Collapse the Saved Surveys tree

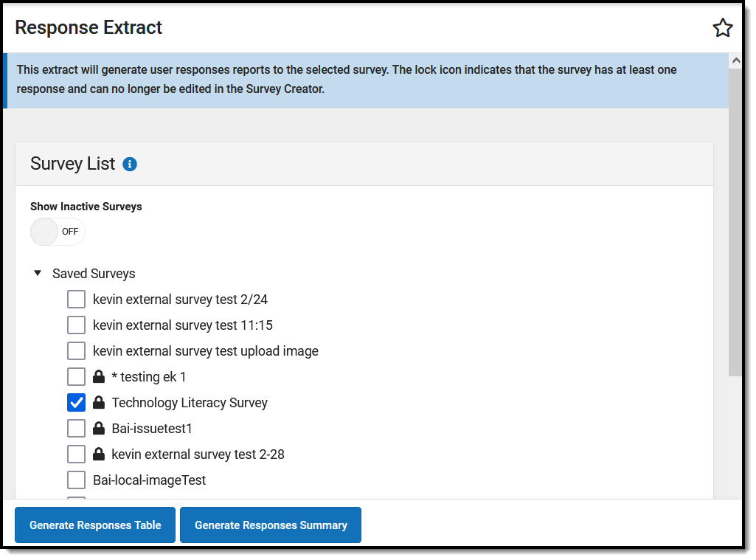coord(38,274)
